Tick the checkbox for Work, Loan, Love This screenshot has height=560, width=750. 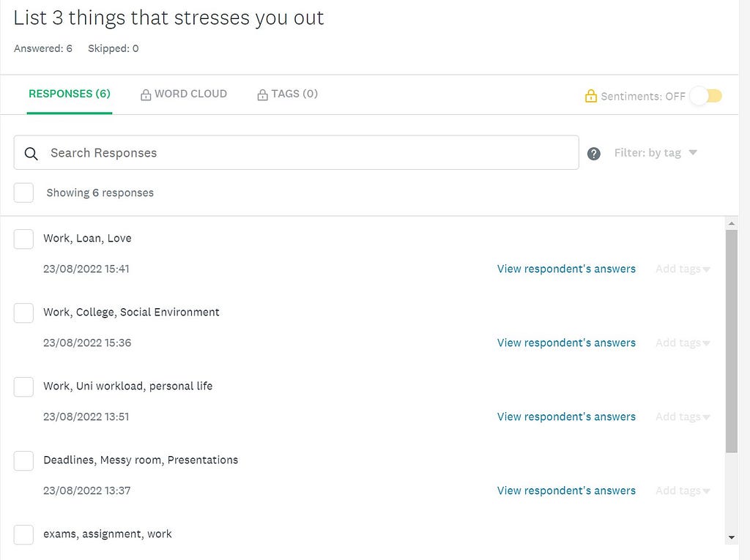(x=23, y=239)
